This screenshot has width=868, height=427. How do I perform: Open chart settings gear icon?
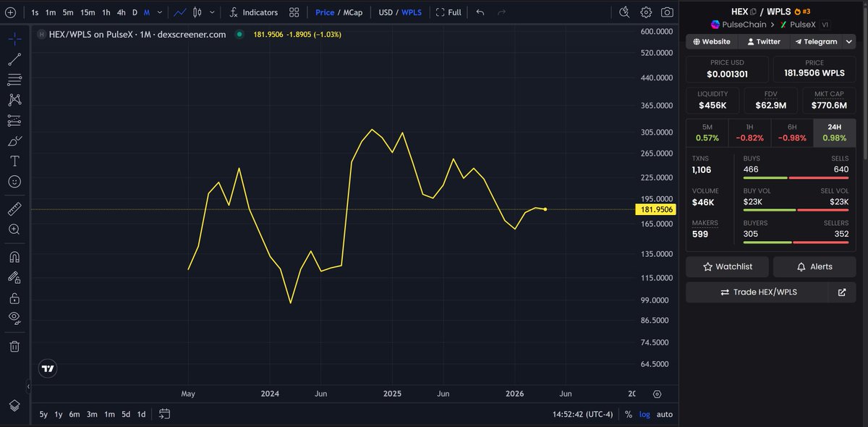(646, 12)
